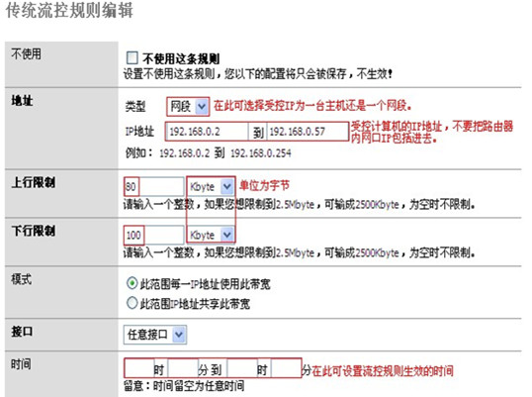Click the 地址 section label

point(22,101)
